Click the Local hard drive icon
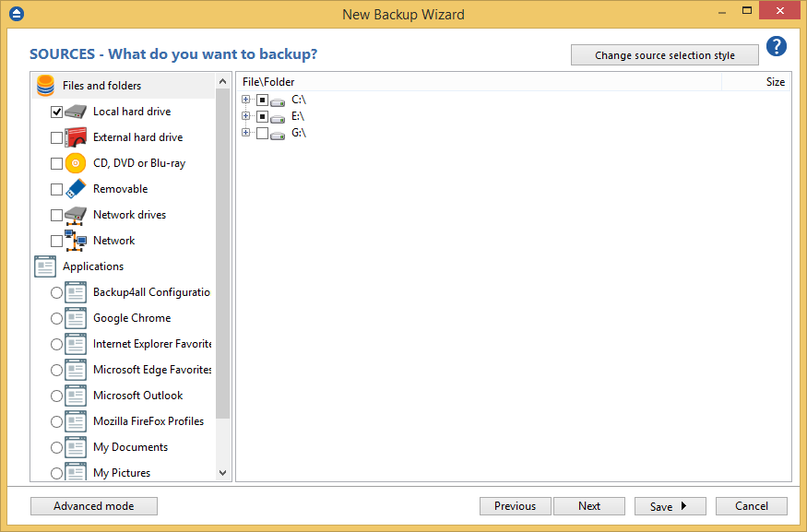This screenshot has height=532, width=807. tap(74, 111)
